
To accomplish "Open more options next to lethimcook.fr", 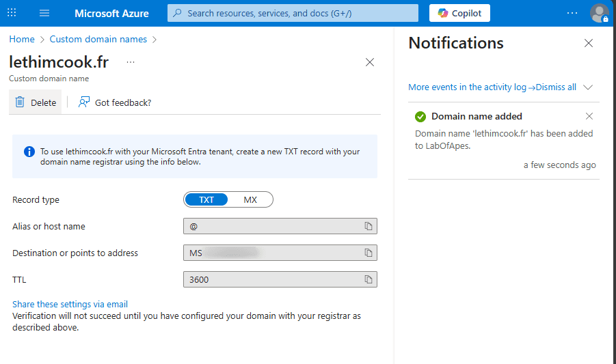I will 131,62.
